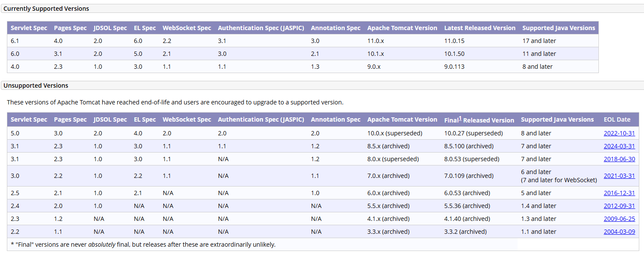Click the 8.5.100 (archived) version cell
The image size is (644, 254).
click(x=469, y=146)
